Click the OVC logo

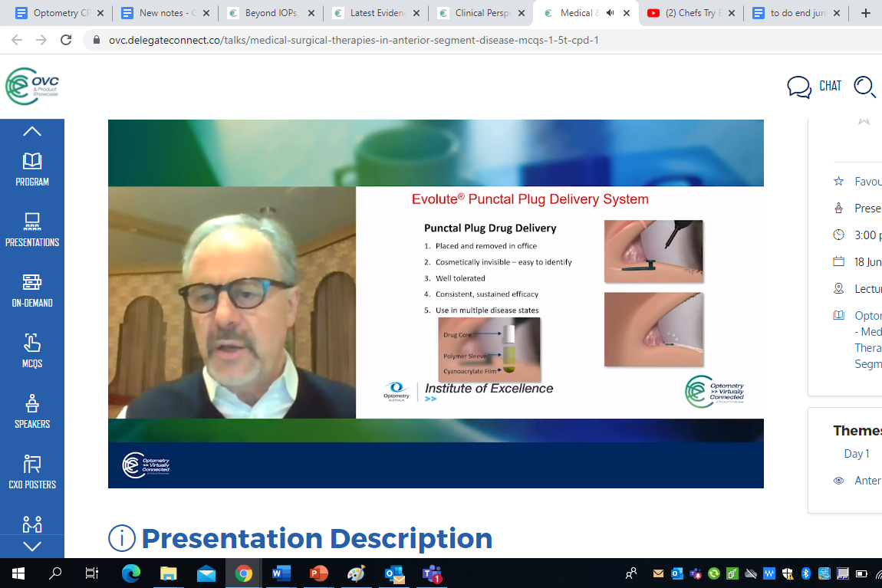(x=32, y=87)
